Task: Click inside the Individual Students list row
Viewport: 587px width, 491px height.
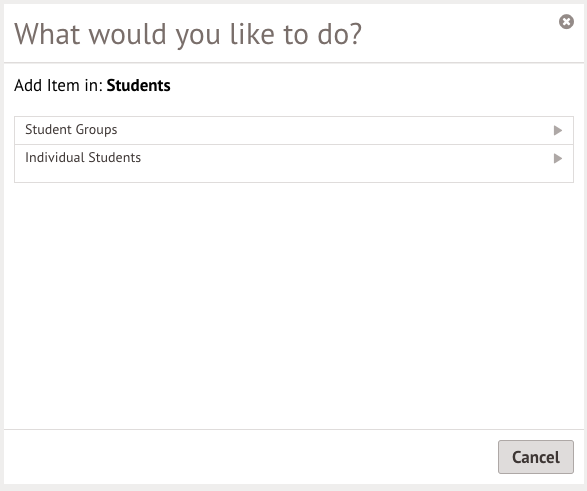Action: 294,164
